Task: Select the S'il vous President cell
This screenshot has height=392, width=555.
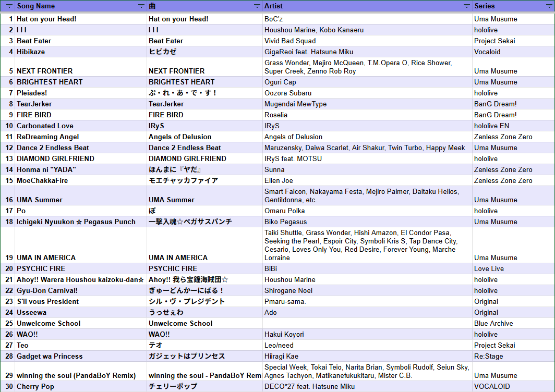Action: click(x=81, y=302)
